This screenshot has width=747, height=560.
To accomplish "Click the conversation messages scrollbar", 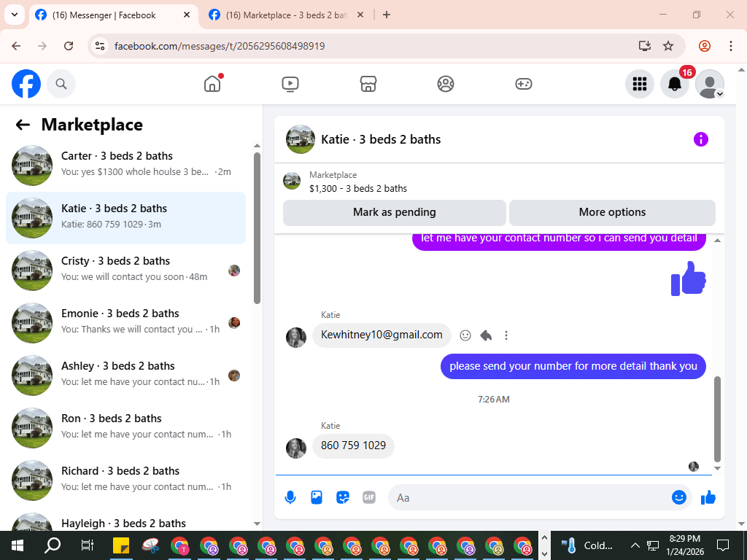I will coord(718,419).
